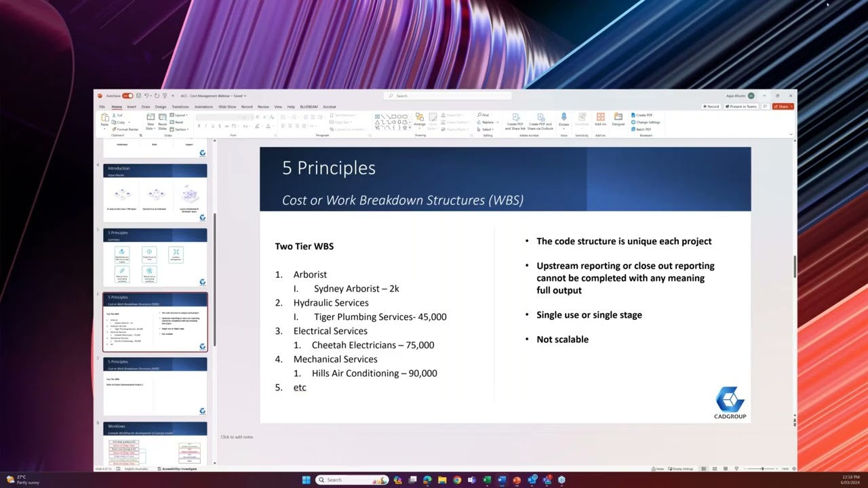Viewport: 868px width, 488px height.
Task: Click the Record button at top right
Action: [711, 106]
